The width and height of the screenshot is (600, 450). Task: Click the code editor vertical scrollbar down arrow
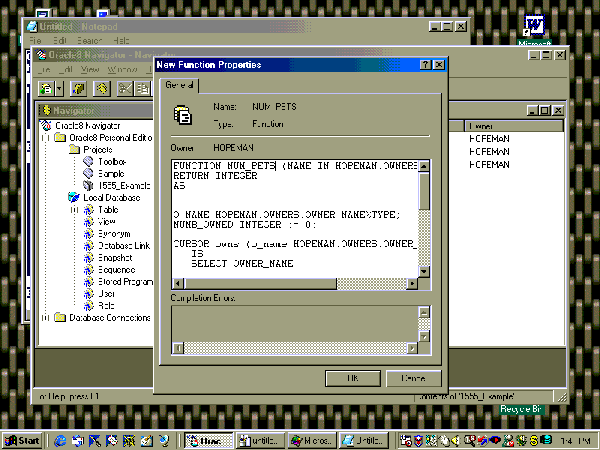(x=424, y=272)
